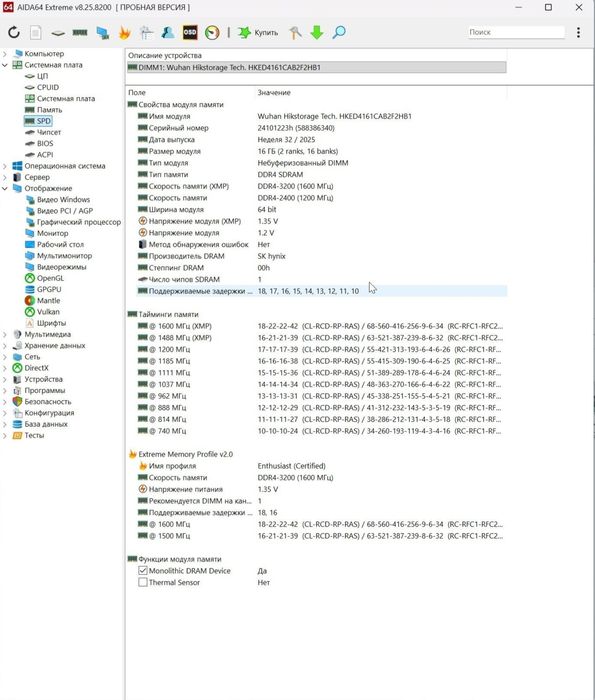Click the memory module toolbar icon

80,32
